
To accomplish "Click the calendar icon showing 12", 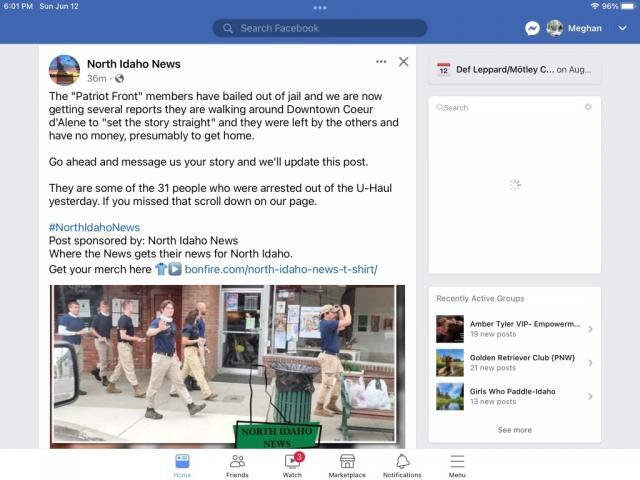I will click(x=443, y=70).
